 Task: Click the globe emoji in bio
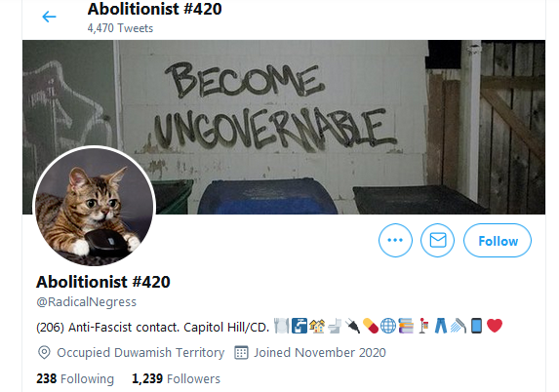388,326
